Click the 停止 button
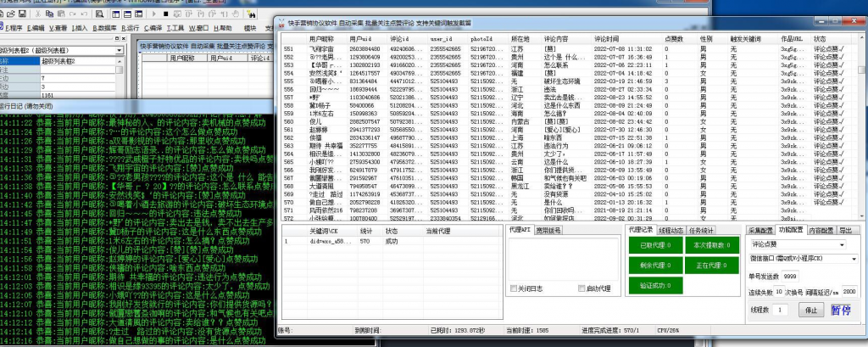 tap(811, 311)
